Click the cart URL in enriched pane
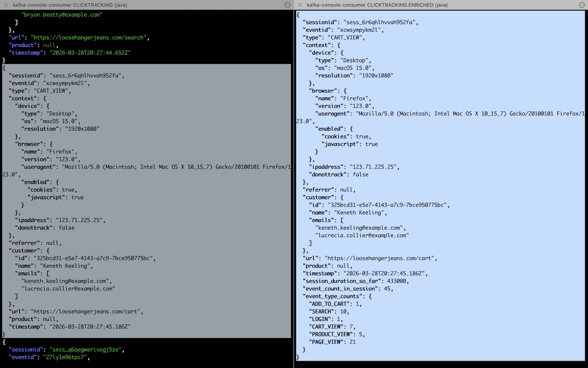Viewport: 588px width, 368px height. point(379,258)
